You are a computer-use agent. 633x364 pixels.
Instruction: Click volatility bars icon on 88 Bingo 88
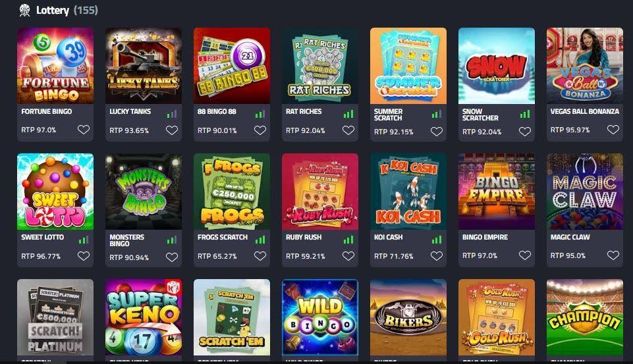pos(260,115)
